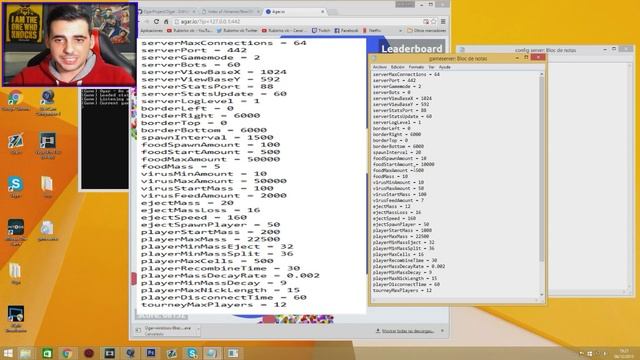Show all downloads link in Chrome
This screenshot has height=360, width=640.
407,331
